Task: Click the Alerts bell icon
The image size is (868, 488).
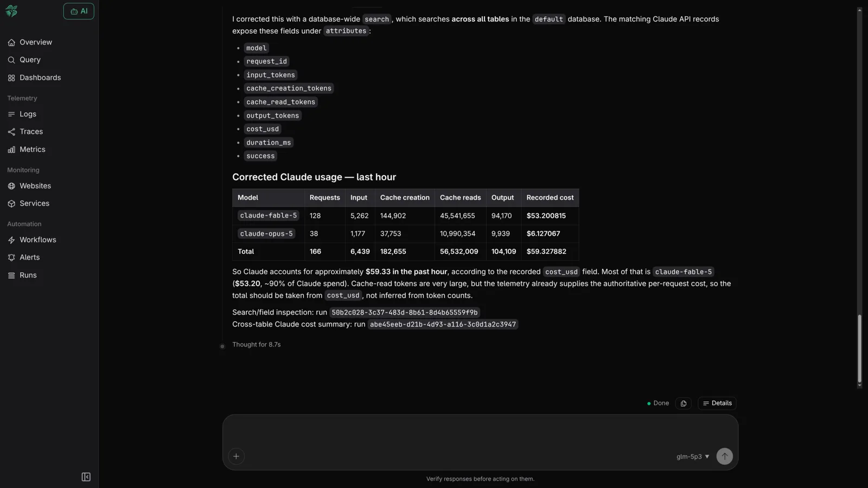Action: point(11,258)
